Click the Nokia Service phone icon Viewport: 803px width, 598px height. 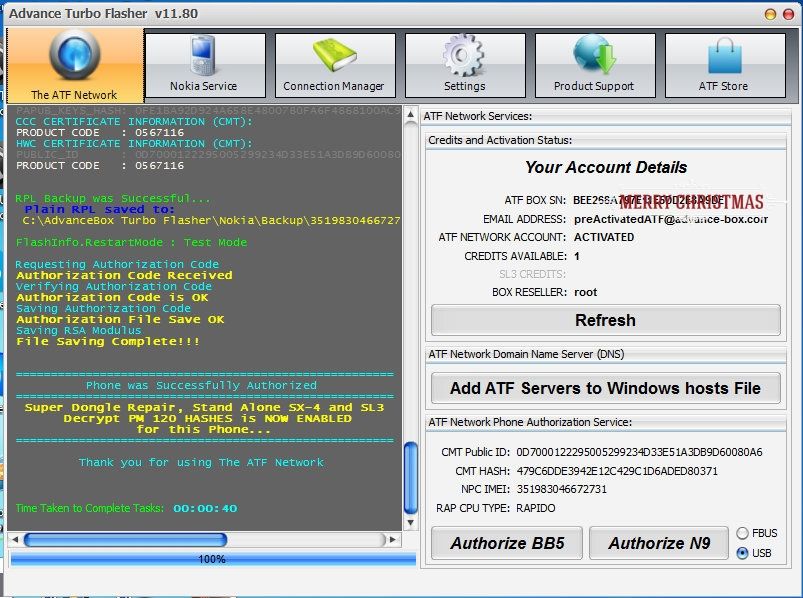204,56
